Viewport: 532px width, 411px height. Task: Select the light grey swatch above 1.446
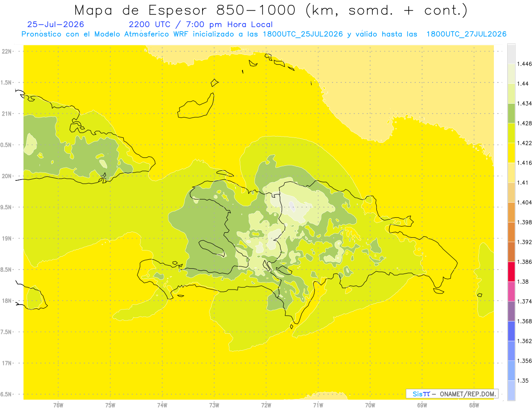[511, 54]
